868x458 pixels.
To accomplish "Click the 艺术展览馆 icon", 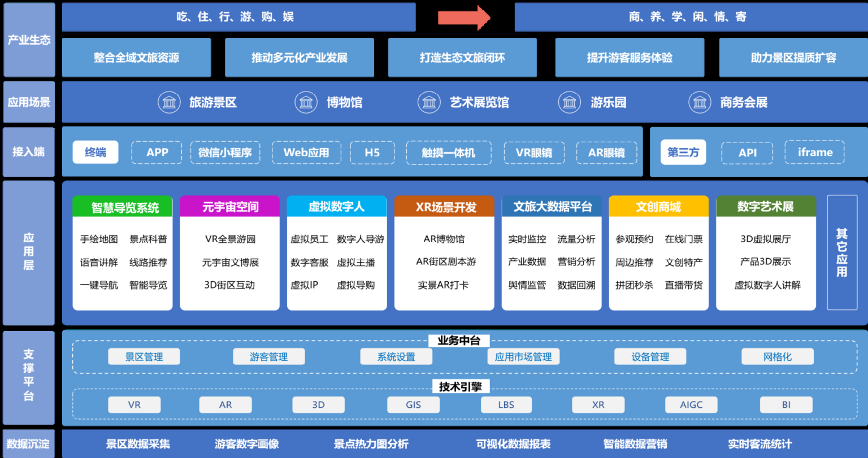I will pyautogui.click(x=429, y=102).
